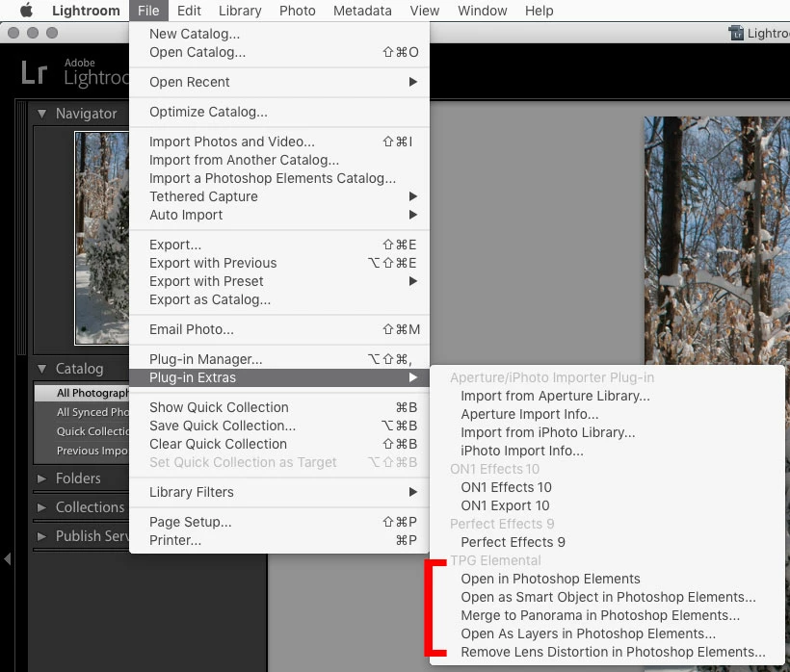Image resolution: width=790 pixels, height=672 pixels.
Task: Choose ON1 Export 10
Action: (x=607, y=505)
